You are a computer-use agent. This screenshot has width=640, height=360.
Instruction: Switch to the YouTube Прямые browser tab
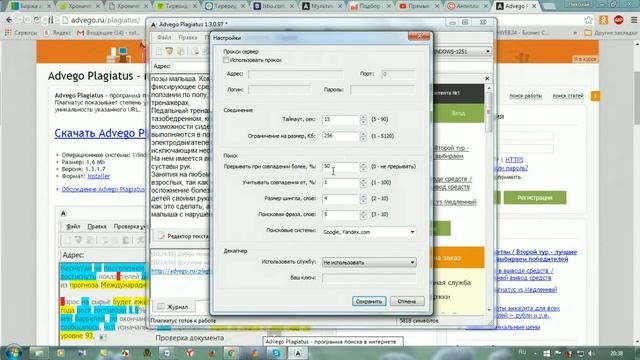click(x=419, y=6)
